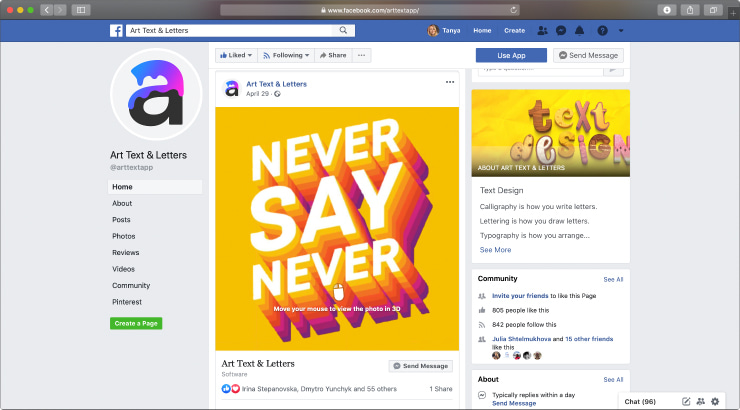Click Home in top navigation
The height and width of the screenshot is (410, 740).
(x=482, y=31)
